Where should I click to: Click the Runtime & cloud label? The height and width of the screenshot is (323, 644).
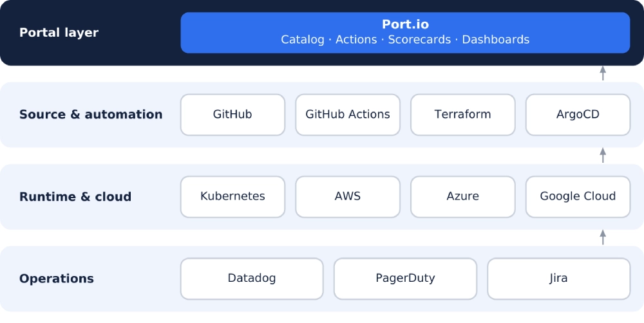(75, 197)
